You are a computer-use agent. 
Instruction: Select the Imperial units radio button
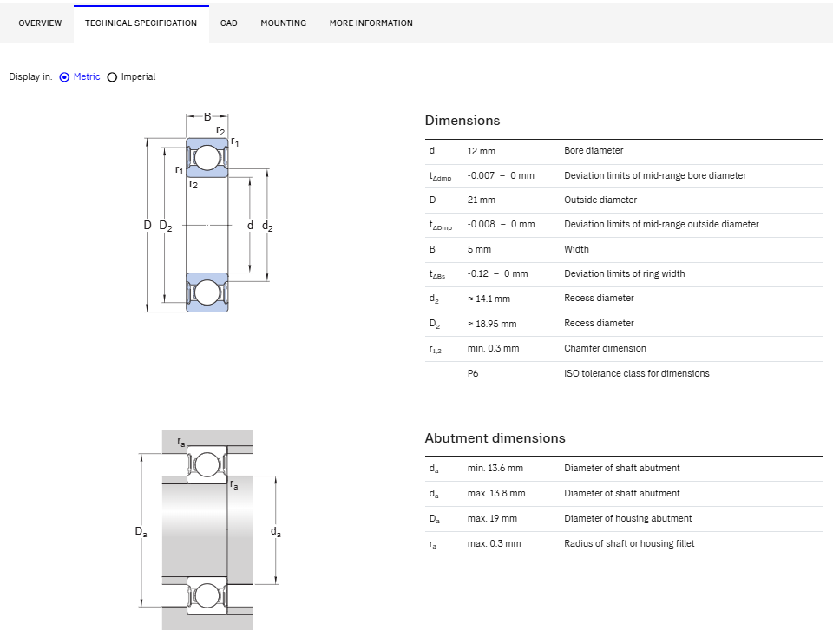coord(112,77)
